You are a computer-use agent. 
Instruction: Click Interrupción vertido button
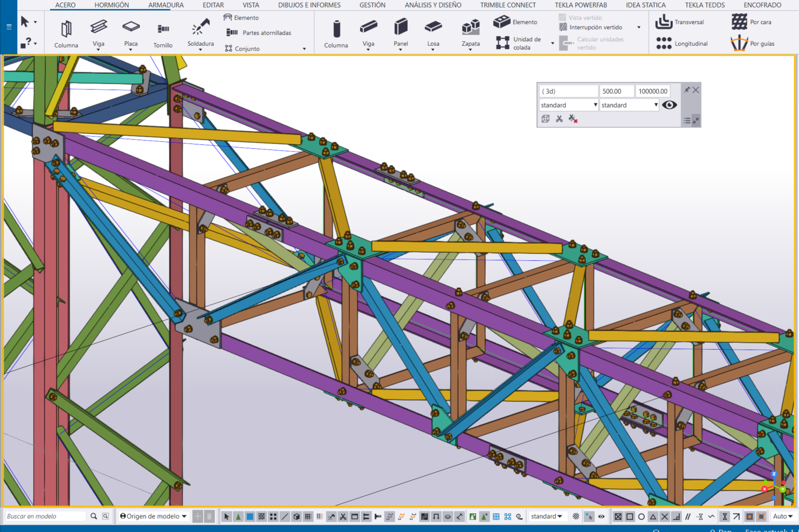tap(590, 27)
